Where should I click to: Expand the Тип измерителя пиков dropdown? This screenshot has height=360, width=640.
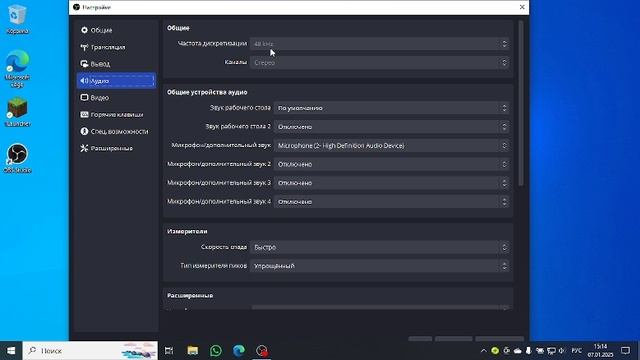pos(380,266)
